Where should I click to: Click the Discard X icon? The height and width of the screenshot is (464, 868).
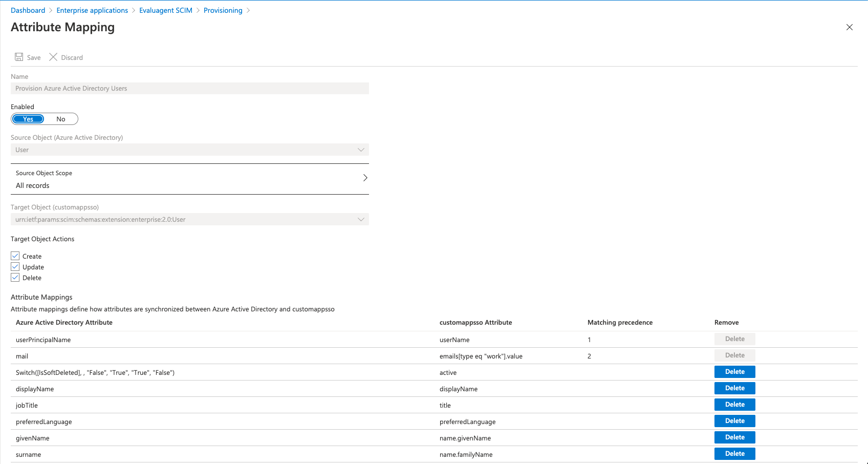pos(53,57)
